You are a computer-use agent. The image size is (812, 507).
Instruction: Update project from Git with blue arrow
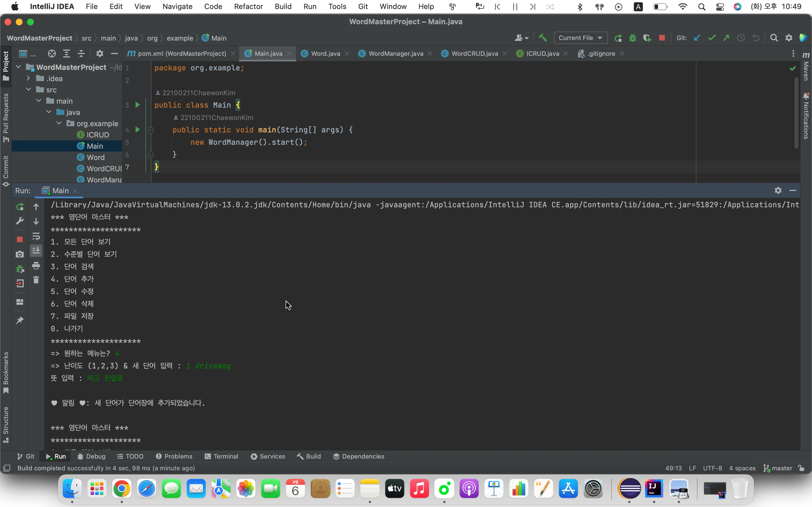click(697, 38)
